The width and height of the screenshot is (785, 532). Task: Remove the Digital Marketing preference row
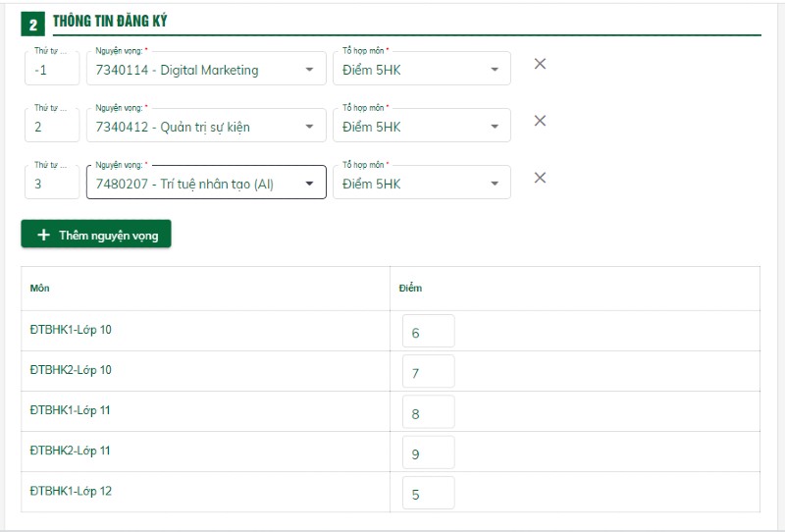point(540,64)
